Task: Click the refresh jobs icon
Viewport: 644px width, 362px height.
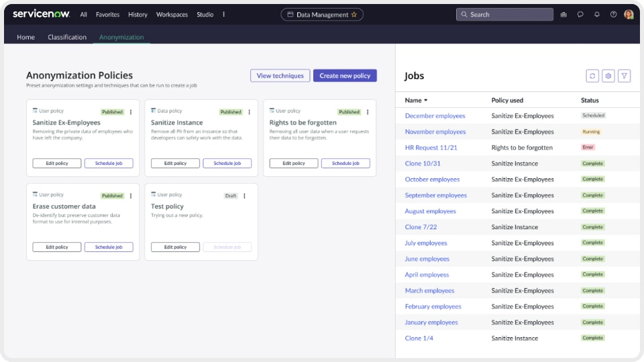Action: pos(592,76)
